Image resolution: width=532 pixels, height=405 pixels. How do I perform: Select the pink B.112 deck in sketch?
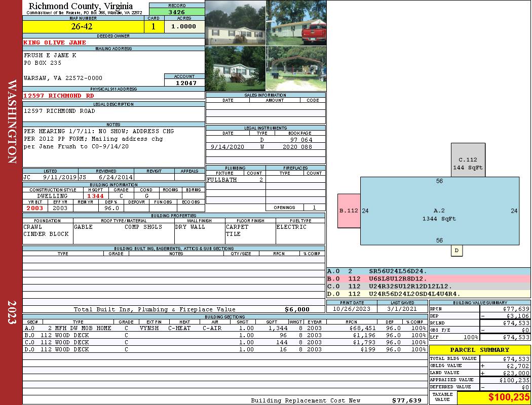349,211
